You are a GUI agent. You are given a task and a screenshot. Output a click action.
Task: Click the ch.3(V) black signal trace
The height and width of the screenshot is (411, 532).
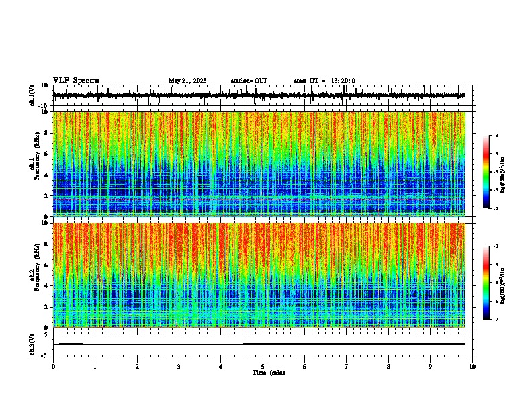(x=259, y=344)
